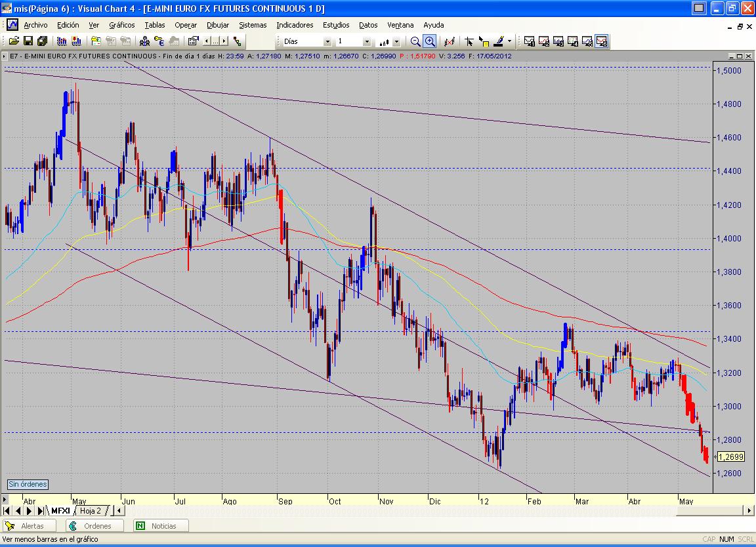Expand the compression value 1 dropdown

[367, 42]
